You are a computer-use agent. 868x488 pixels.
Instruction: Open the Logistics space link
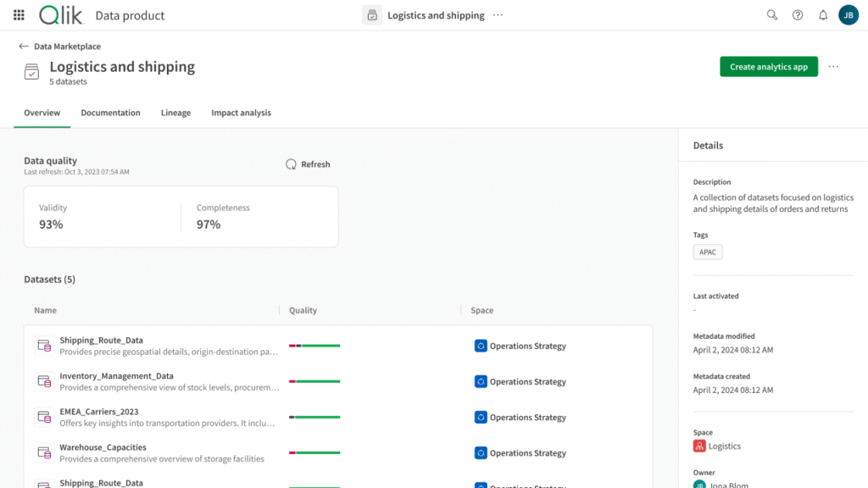724,446
